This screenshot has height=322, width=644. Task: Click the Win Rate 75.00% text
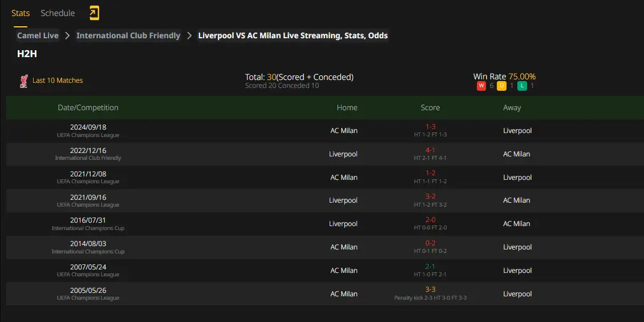[504, 77]
